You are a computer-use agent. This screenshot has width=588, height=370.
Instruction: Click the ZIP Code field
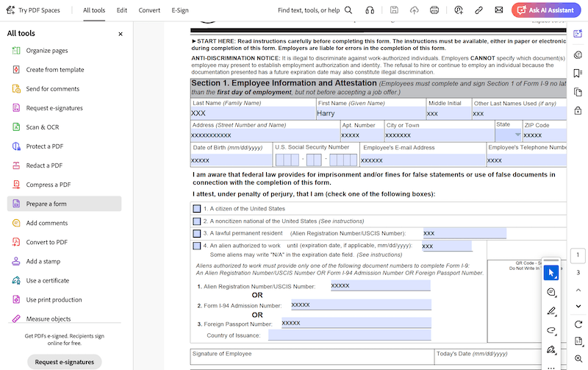[545, 135]
